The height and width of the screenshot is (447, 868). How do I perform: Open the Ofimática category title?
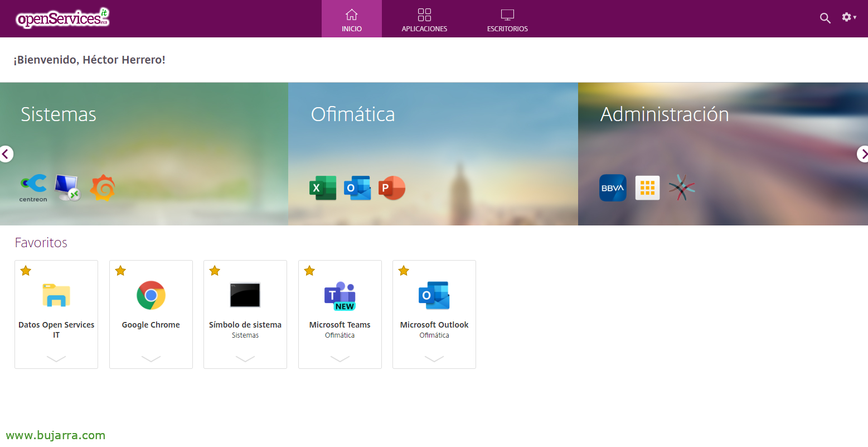(x=353, y=114)
